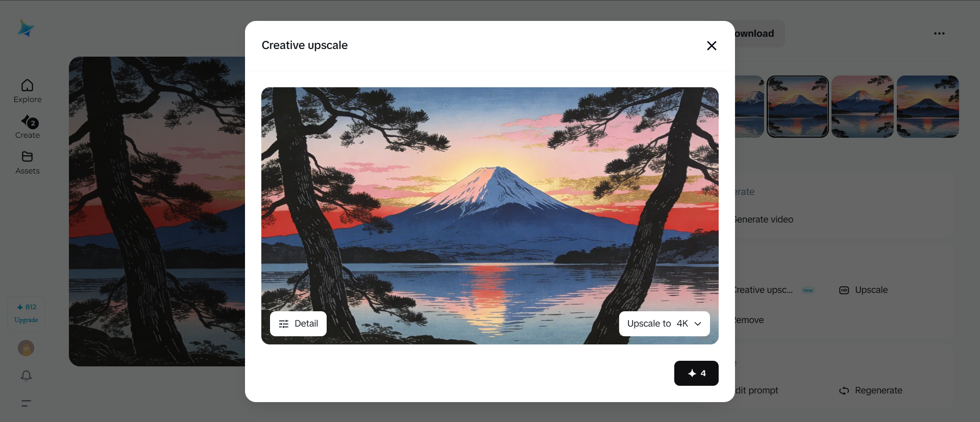Viewport: 980px width, 422px height.
Task: Expand the Upscale to 4K dropdown
Action: tap(664, 324)
